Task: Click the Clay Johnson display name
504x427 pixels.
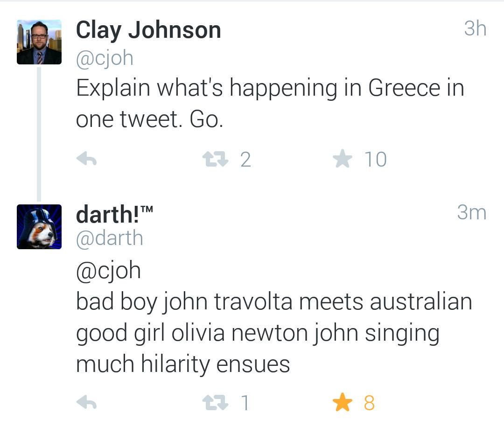Action: (148, 30)
